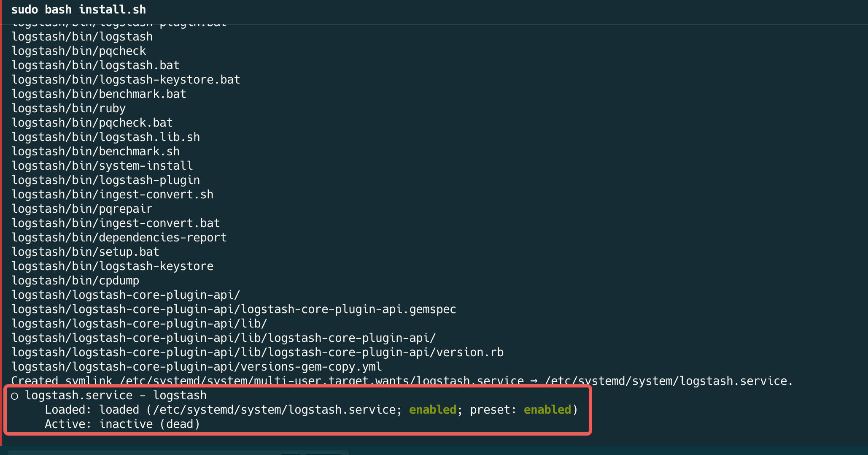Click the logstash-core-plugin-api.gemspec path
Screen dimensions: 868x455
pos(234,309)
